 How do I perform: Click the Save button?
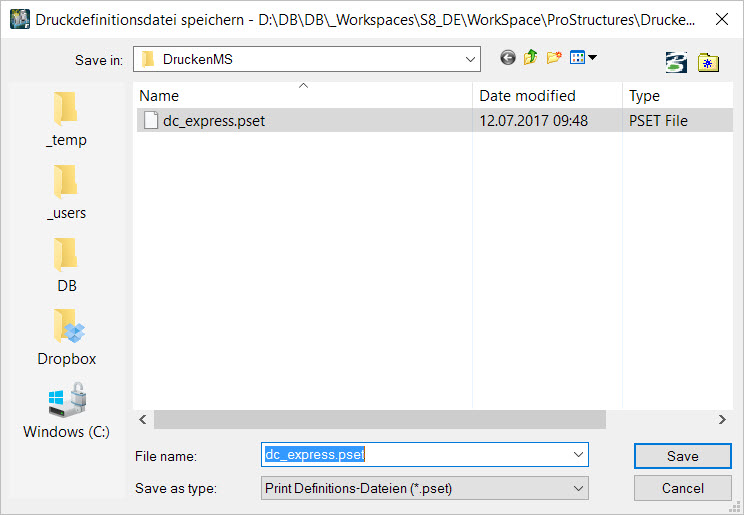[x=682, y=456]
